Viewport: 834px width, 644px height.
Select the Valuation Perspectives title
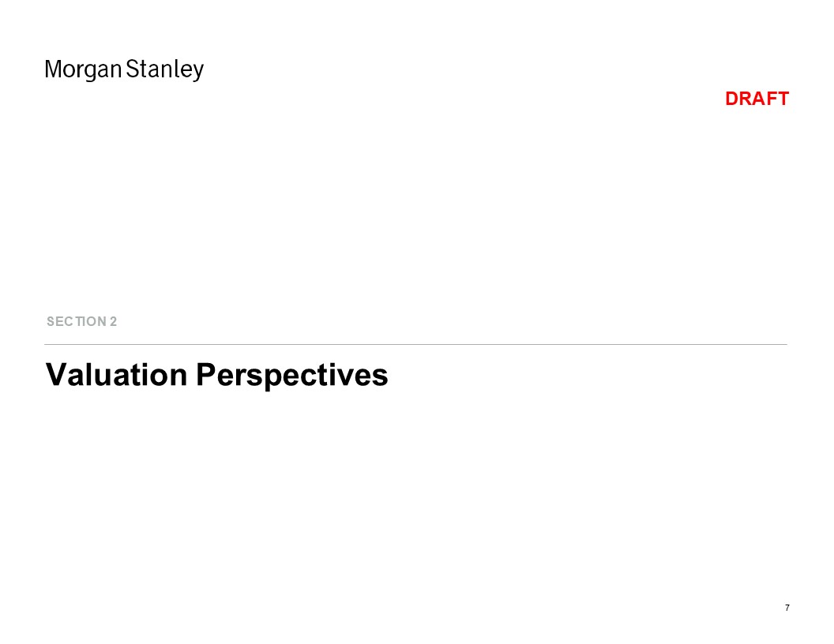(x=217, y=375)
